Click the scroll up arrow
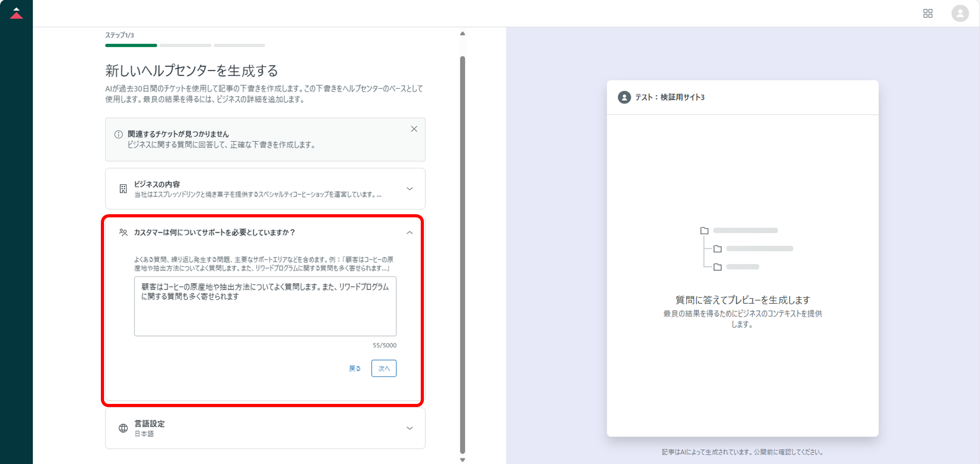 (463, 33)
